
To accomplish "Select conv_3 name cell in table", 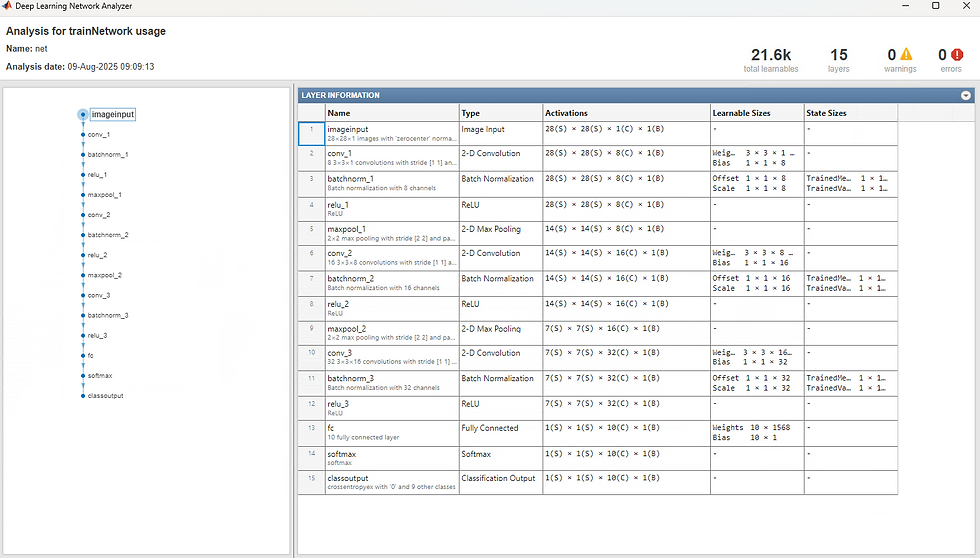I will [392, 357].
